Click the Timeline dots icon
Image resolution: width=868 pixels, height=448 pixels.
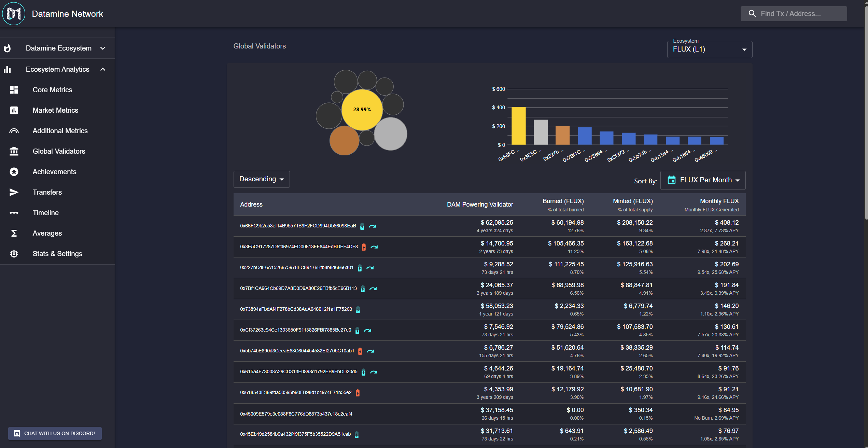point(14,213)
